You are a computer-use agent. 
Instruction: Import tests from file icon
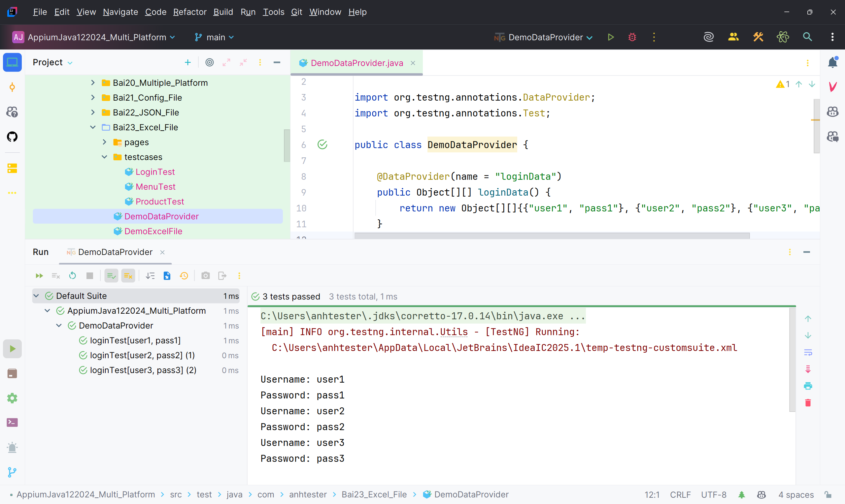click(x=167, y=276)
